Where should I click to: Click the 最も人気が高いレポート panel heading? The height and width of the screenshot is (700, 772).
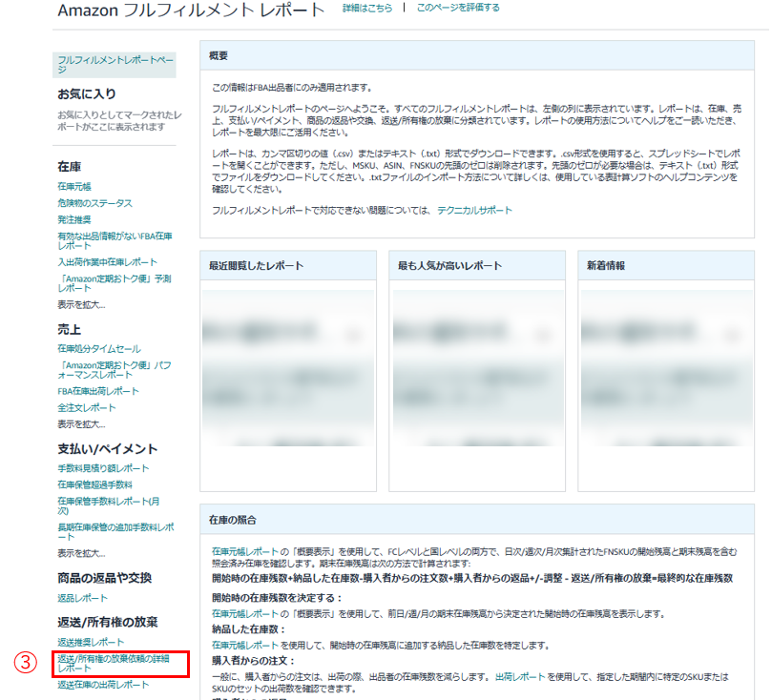pos(450,266)
